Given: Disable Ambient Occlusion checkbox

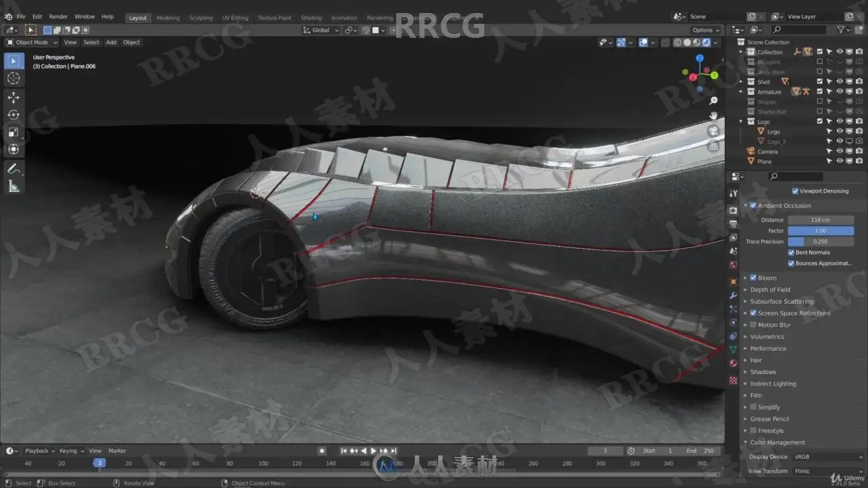Looking at the screenshot, I should [x=753, y=205].
